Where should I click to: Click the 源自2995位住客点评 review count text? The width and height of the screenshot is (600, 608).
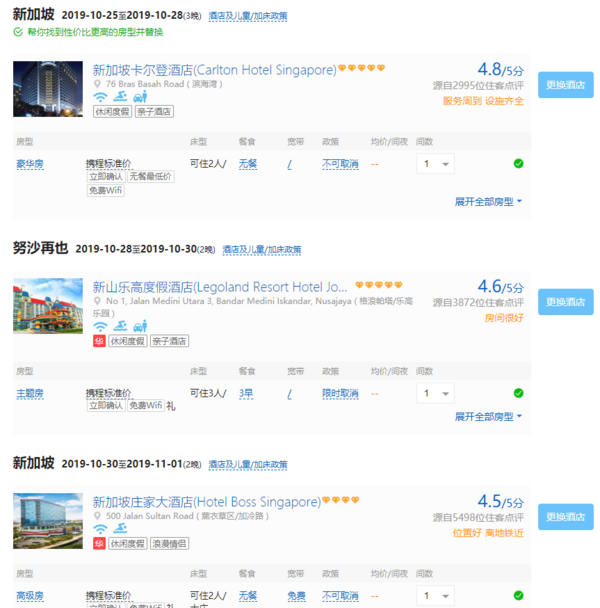478,86
